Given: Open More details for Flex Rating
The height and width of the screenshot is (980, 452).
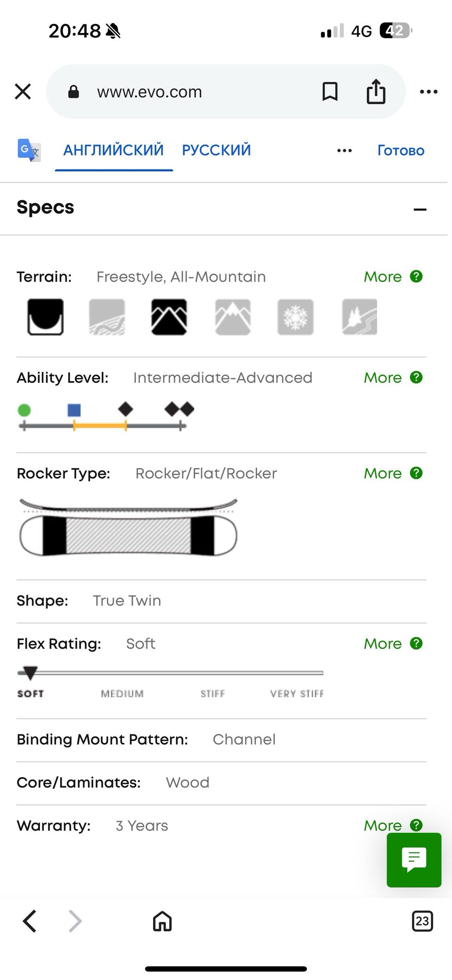Looking at the screenshot, I should click(x=393, y=644).
